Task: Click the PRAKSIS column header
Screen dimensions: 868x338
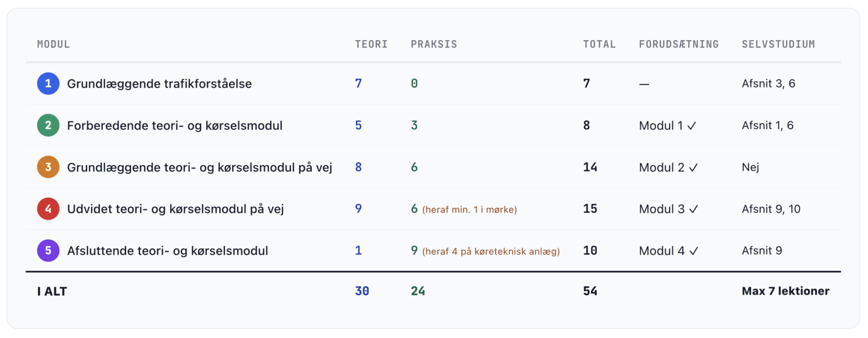Action: [x=434, y=44]
